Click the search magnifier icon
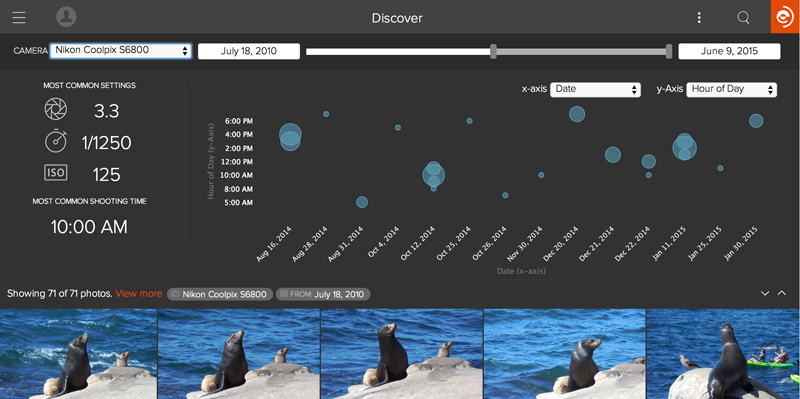This screenshot has width=800, height=399. point(743,18)
